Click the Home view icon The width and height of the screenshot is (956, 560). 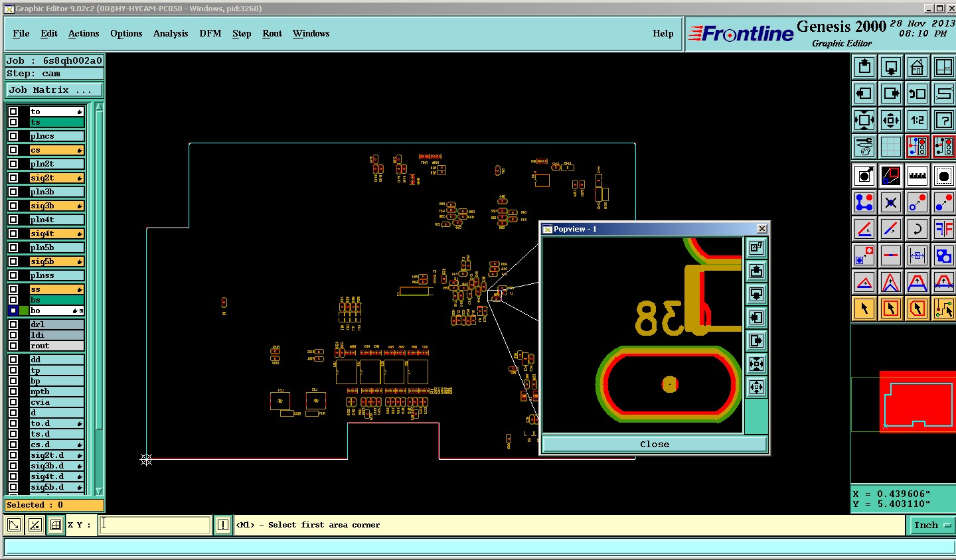point(917,67)
